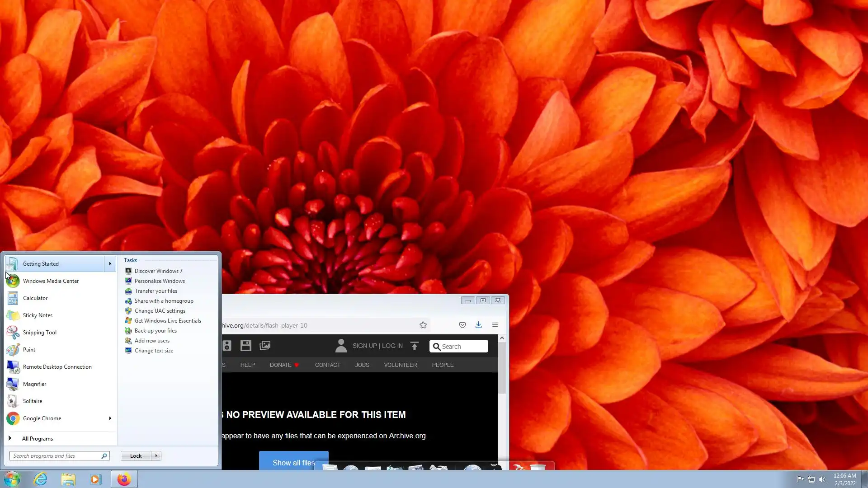Expand All Programs list

pos(38,439)
